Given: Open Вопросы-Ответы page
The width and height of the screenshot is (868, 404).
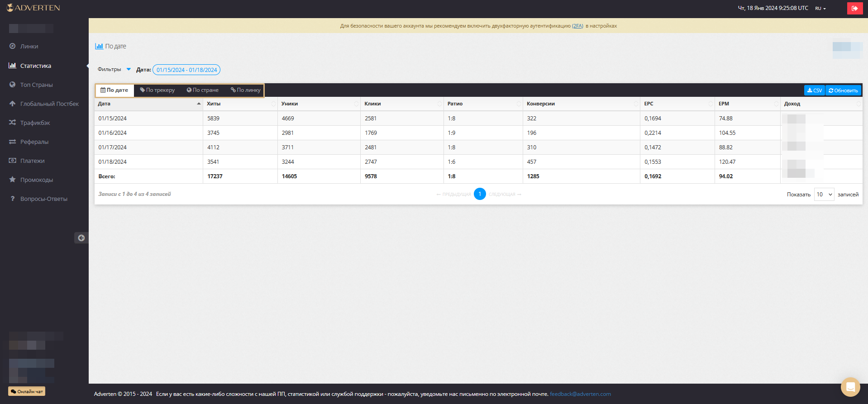Looking at the screenshot, I should coord(44,199).
